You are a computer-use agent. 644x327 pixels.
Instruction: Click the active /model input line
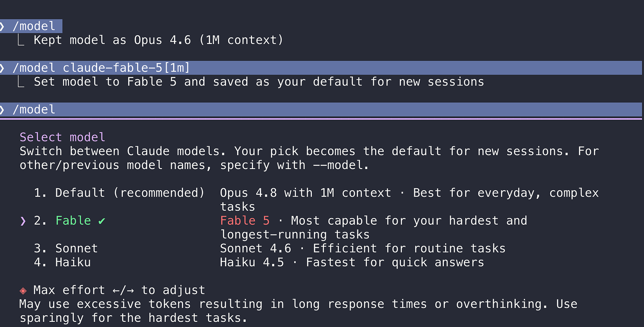point(321,109)
